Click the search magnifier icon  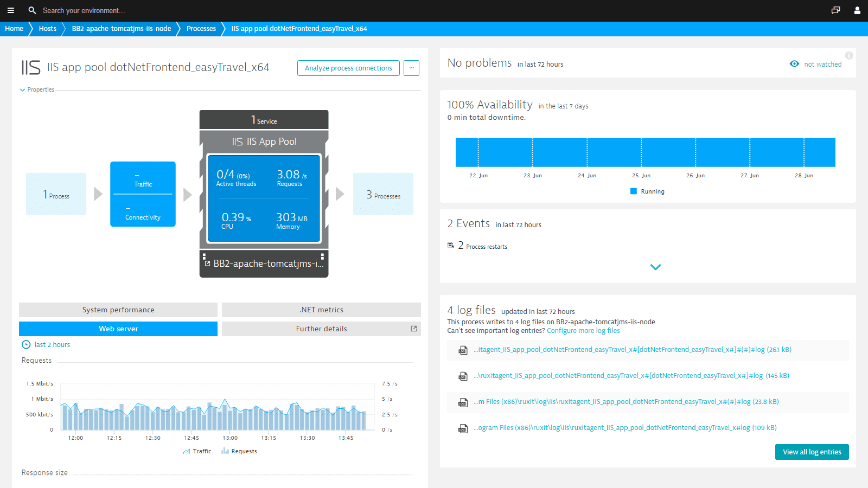click(x=32, y=10)
